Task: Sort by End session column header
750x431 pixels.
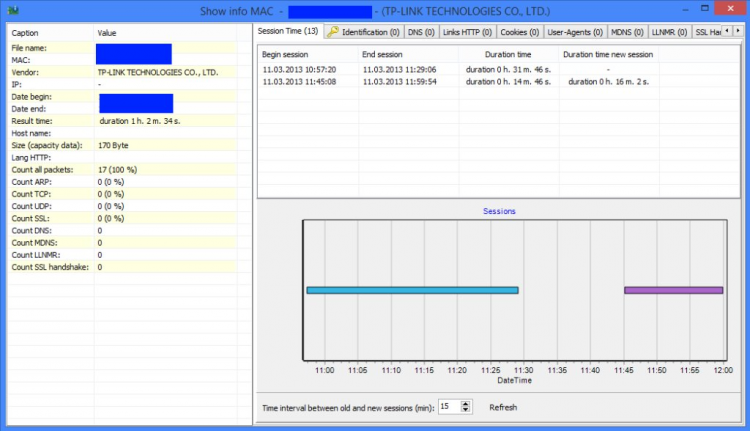Action: tap(408, 55)
